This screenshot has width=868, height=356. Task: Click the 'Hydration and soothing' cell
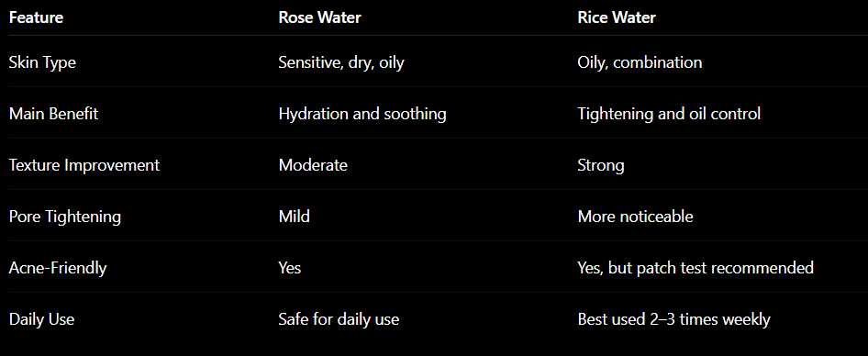362,114
